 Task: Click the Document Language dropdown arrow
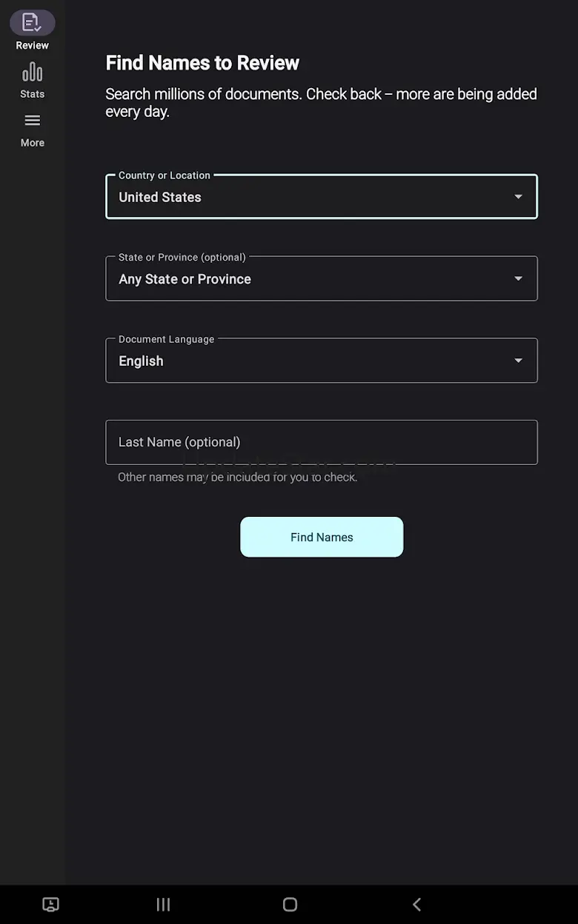(518, 361)
